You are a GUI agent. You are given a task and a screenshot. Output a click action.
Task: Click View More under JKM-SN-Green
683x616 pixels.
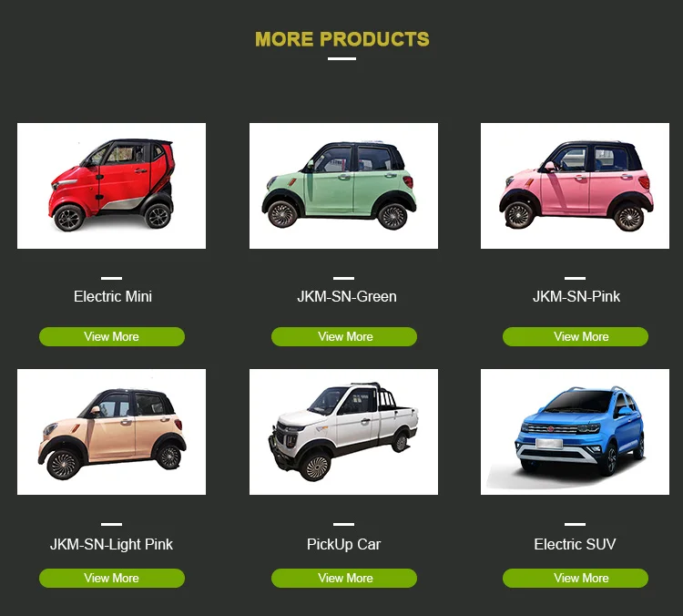[x=344, y=336]
